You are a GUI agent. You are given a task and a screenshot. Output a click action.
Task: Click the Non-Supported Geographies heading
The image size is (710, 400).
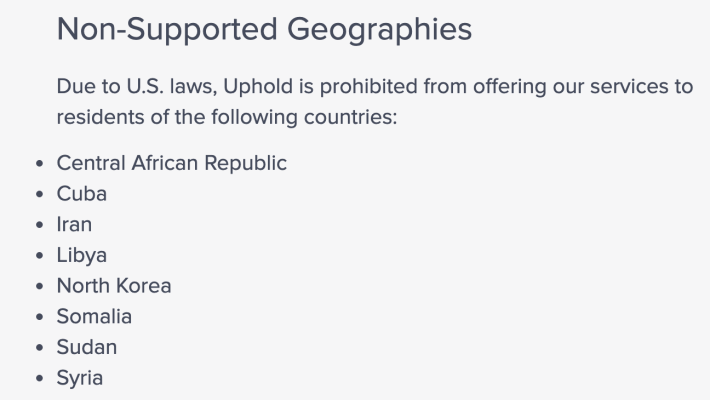(x=264, y=29)
